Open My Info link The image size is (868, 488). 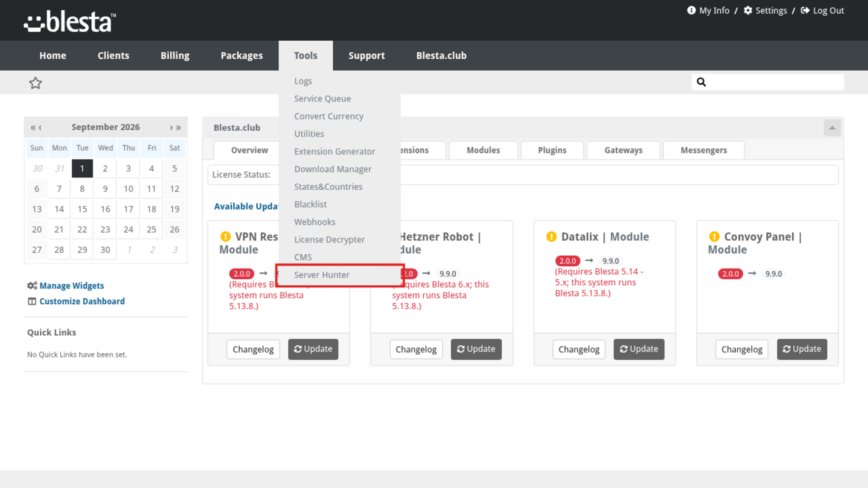(714, 10)
